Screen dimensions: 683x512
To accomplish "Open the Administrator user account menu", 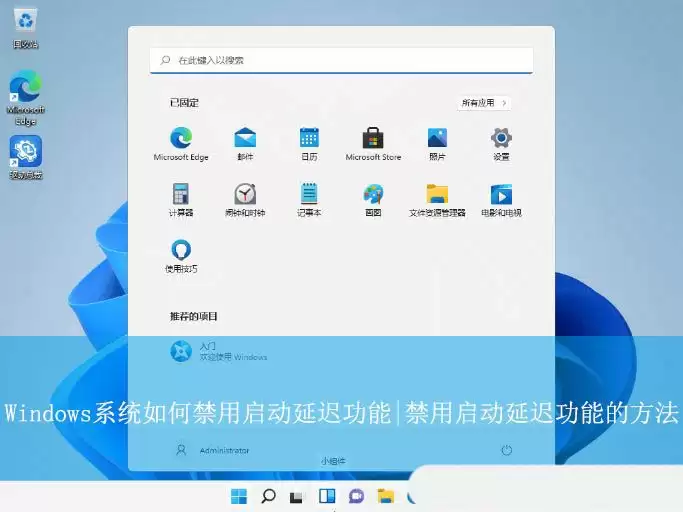I will point(213,450).
